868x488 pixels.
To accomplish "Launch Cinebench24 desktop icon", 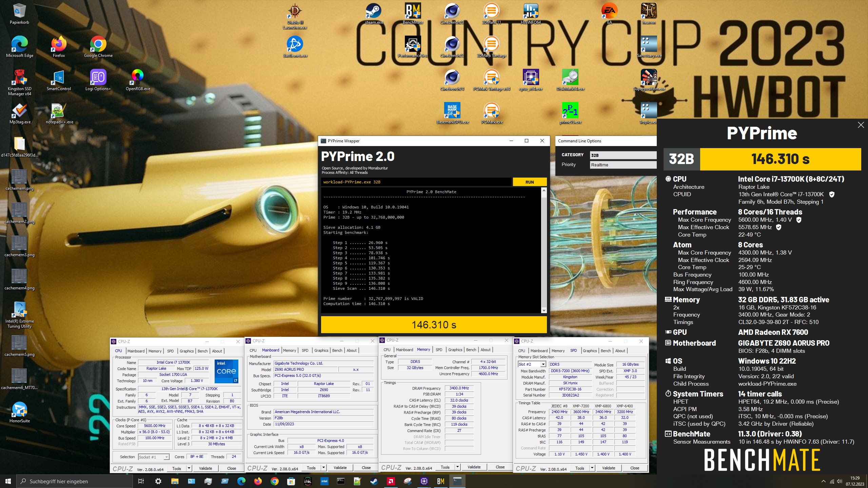I will [x=452, y=80].
